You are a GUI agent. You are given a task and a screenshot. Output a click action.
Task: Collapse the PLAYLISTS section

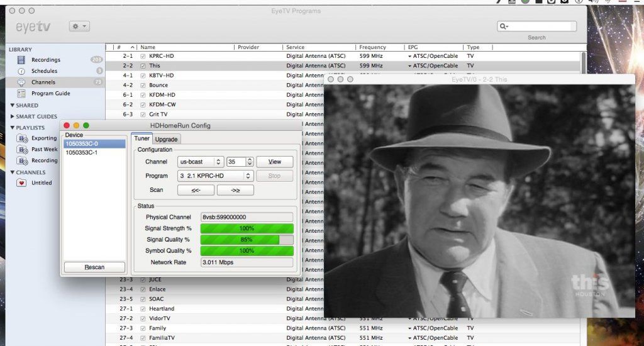coord(13,127)
